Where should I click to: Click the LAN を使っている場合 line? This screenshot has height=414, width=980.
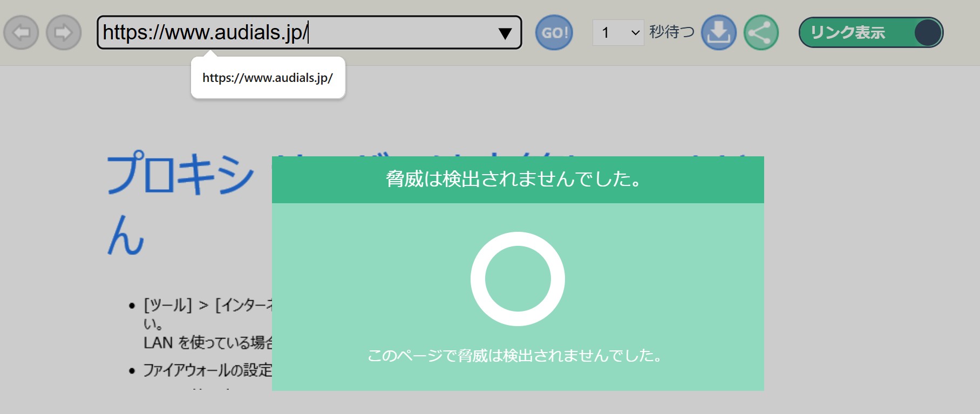point(208,343)
